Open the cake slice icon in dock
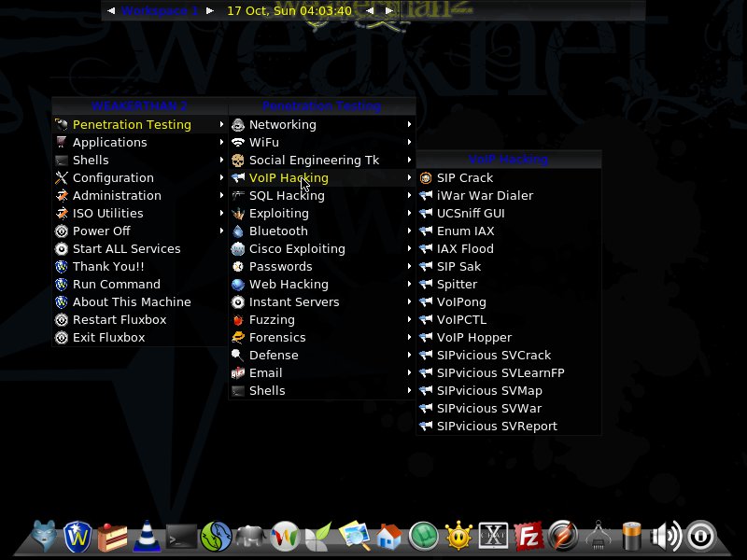This screenshot has width=747, height=560. coord(112,538)
